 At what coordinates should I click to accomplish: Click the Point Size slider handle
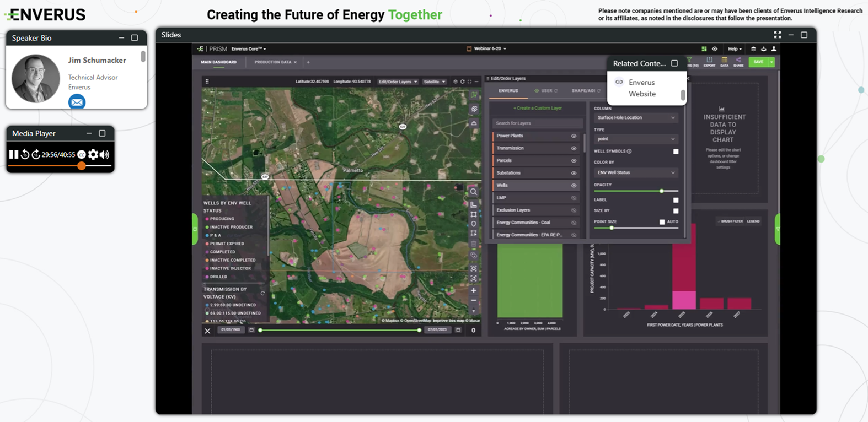pyautogui.click(x=611, y=228)
